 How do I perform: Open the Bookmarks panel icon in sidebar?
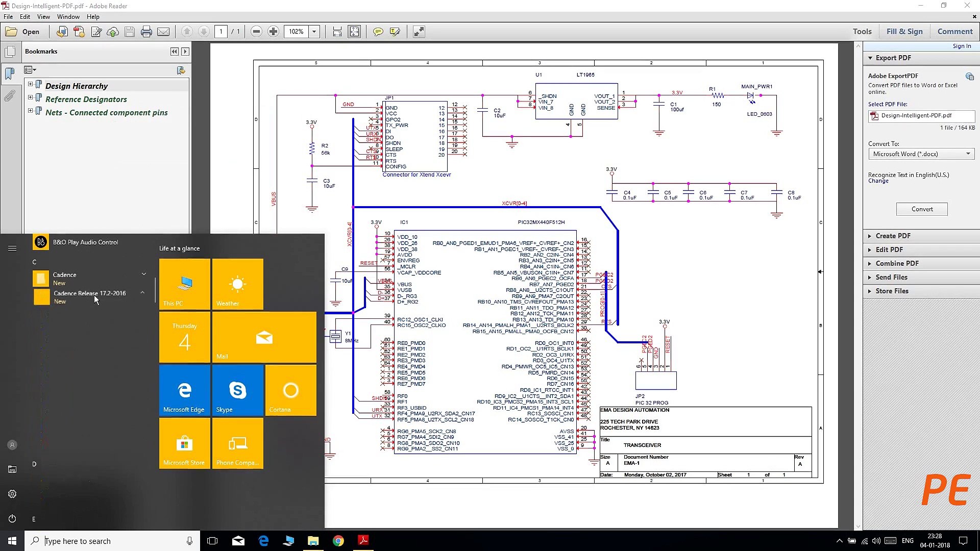coord(10,74)
